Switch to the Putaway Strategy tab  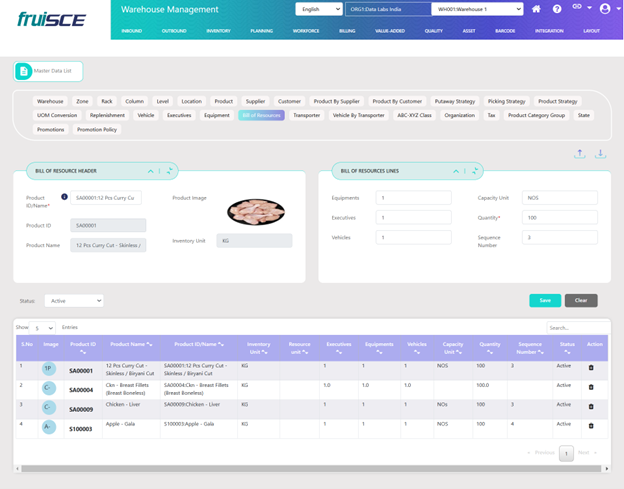pos(457,101)
